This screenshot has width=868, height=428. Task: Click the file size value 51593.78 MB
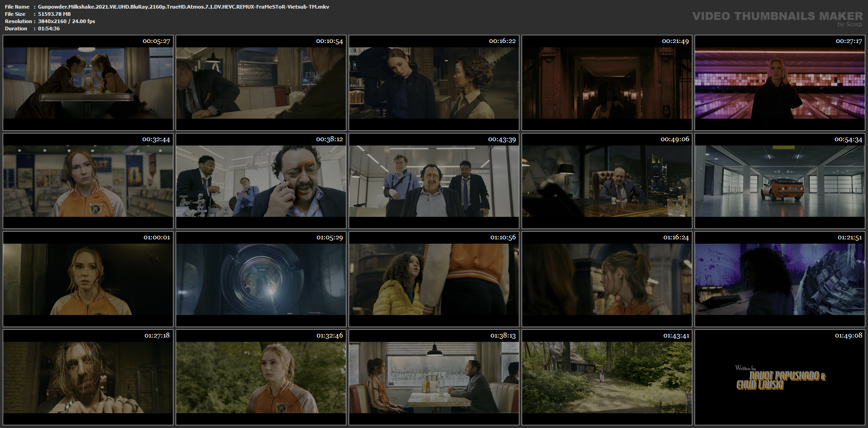[54, 14]
